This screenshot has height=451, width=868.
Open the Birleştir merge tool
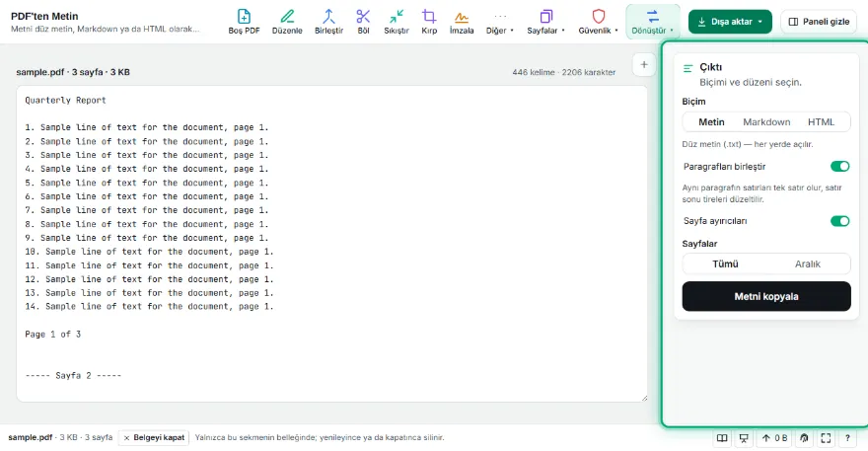coord(328,22)
